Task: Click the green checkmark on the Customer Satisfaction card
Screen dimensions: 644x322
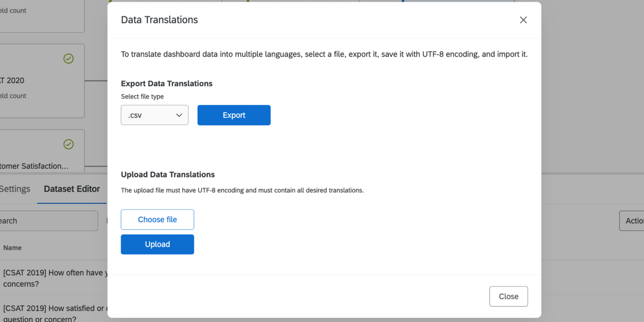Action: pos(69,144)
